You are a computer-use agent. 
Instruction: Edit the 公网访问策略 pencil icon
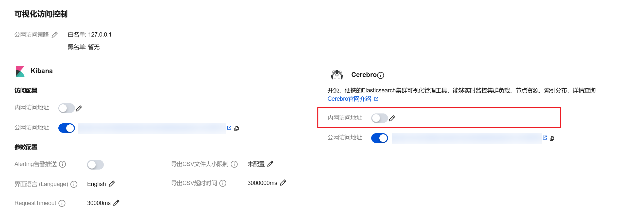tap(55, 35)
